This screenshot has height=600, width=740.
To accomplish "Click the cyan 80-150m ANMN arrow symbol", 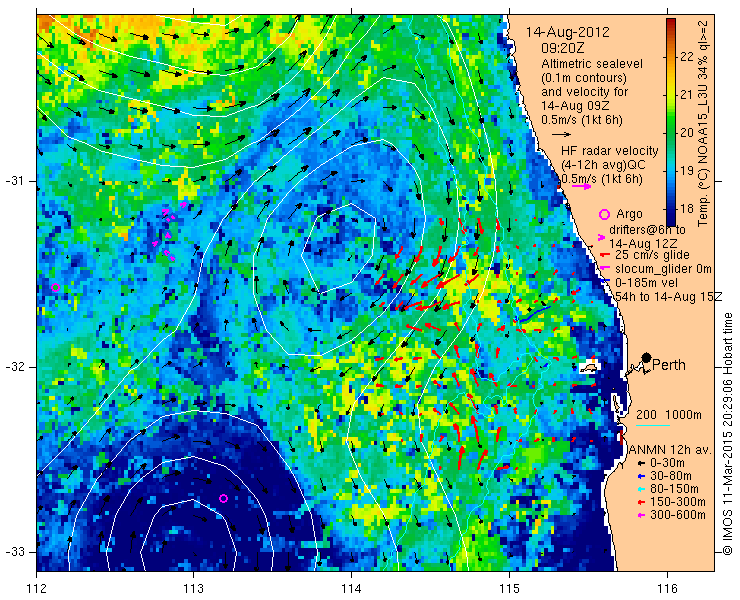I will (x=641, y=489).
